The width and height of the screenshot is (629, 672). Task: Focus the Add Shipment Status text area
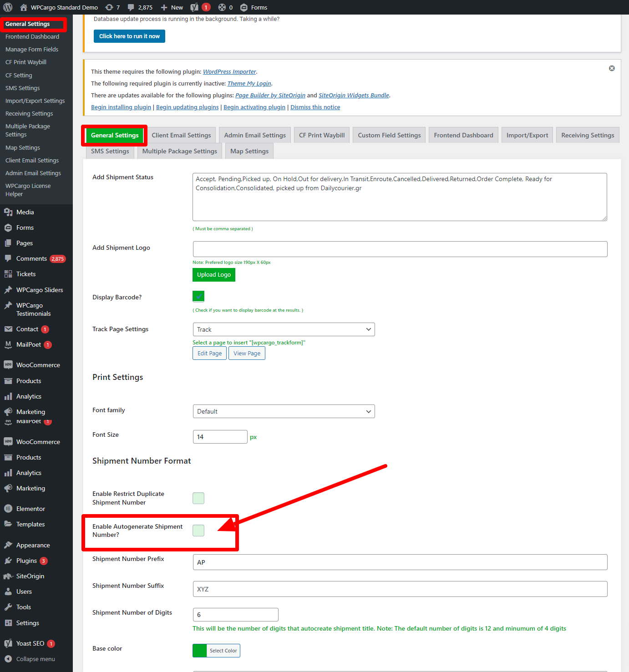pos(400,197)
